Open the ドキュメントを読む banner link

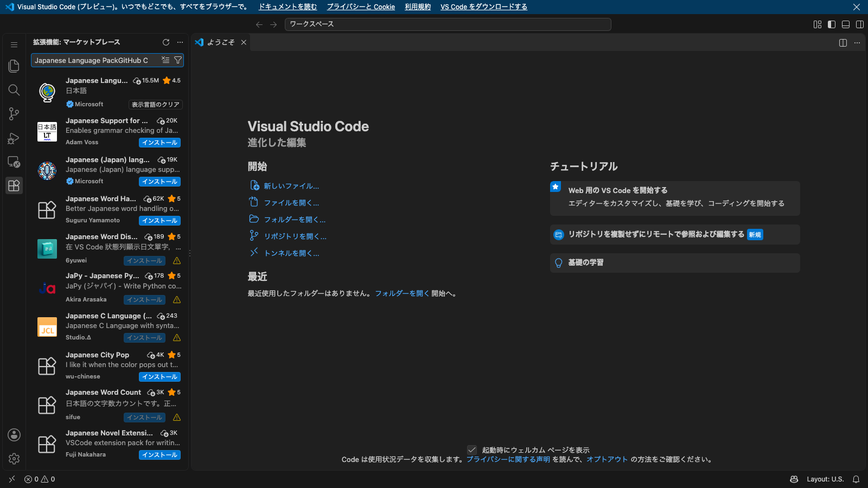coord(288,7)
